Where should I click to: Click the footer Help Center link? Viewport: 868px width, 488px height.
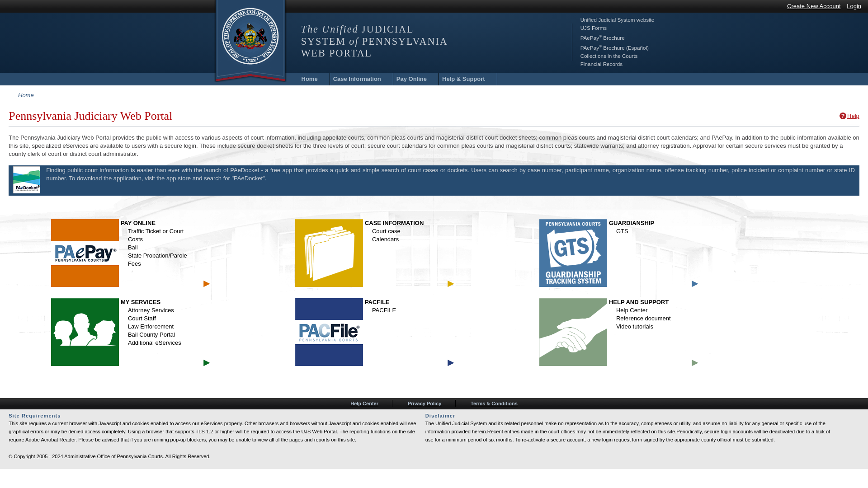click(364, 404)
